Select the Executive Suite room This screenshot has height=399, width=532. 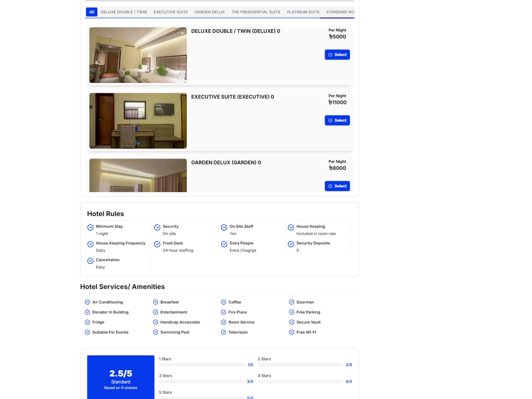(337, 120)
